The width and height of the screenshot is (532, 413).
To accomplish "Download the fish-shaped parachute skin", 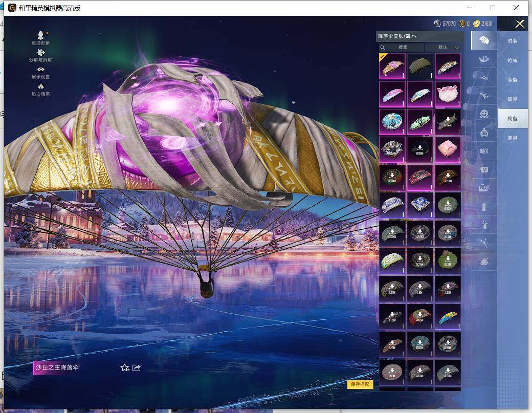I will pyautogui.click(x=448, y=122).
